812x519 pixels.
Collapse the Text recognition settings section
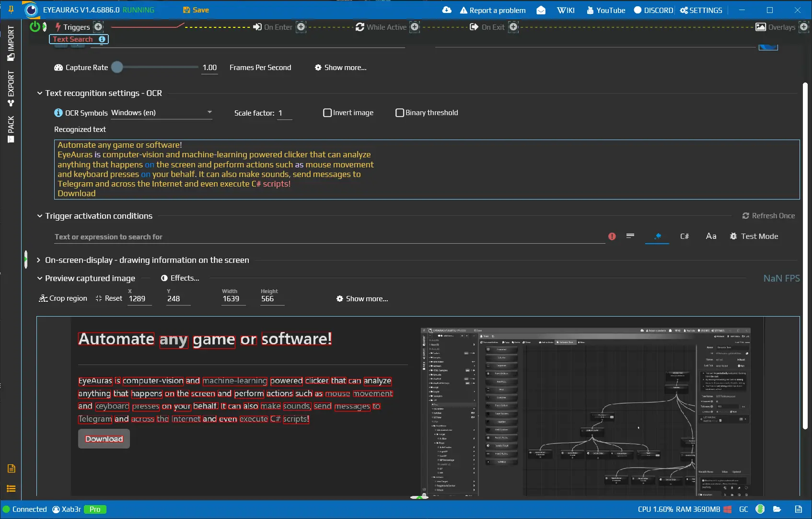tap(40, 93)
